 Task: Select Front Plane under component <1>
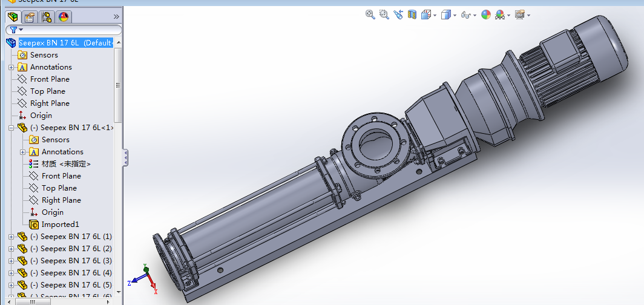pos(61,176)
